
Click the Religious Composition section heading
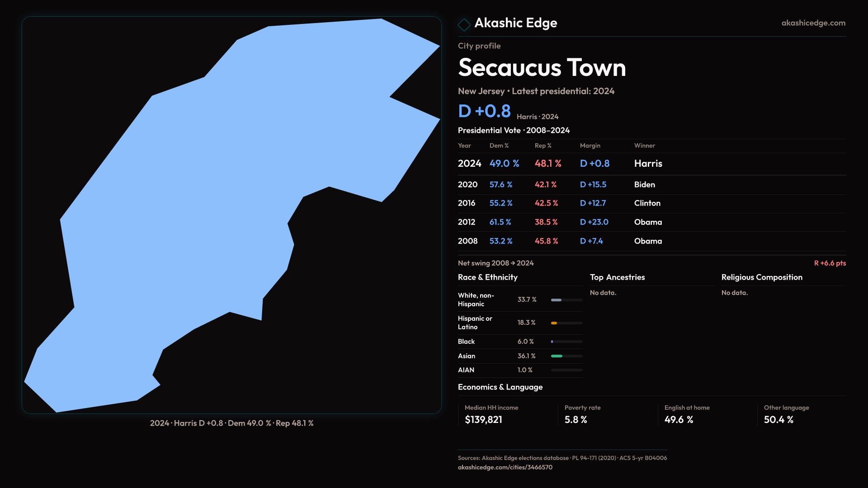(762, 277)
